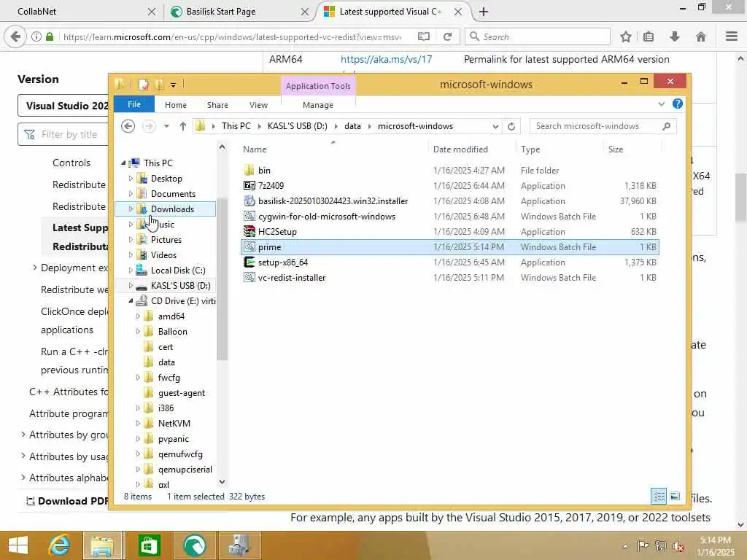Open the Explorer address bar history dropdown
747x560 pixels.
(495, 126)
